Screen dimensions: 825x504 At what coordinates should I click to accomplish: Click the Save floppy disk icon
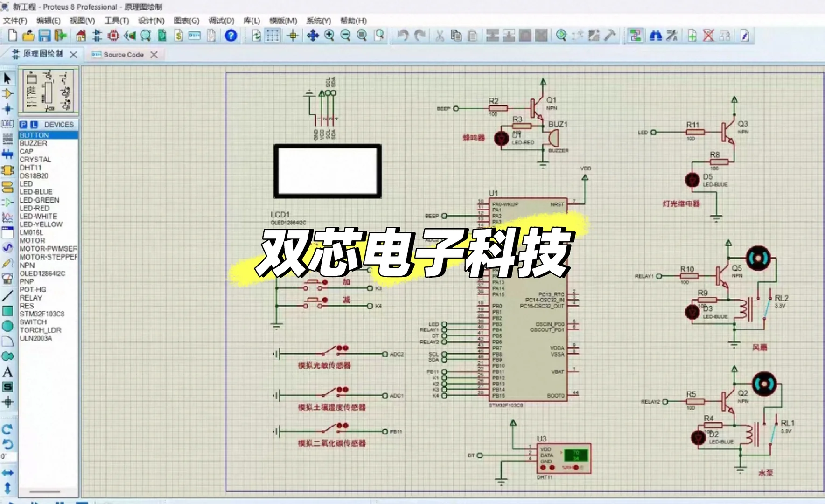coord(44,35)
